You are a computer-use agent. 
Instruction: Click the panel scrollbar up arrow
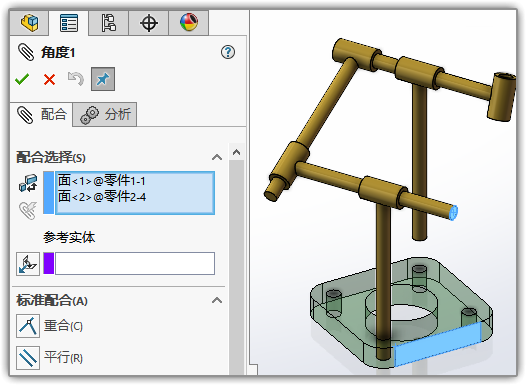[236, 152]
